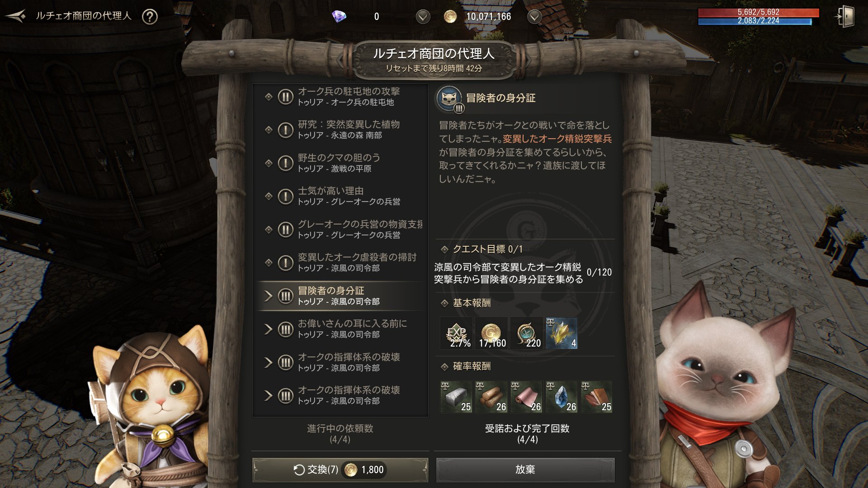Click the exit door icon
The height and width of the screenshot is (488, 868).
pos(845,17)
